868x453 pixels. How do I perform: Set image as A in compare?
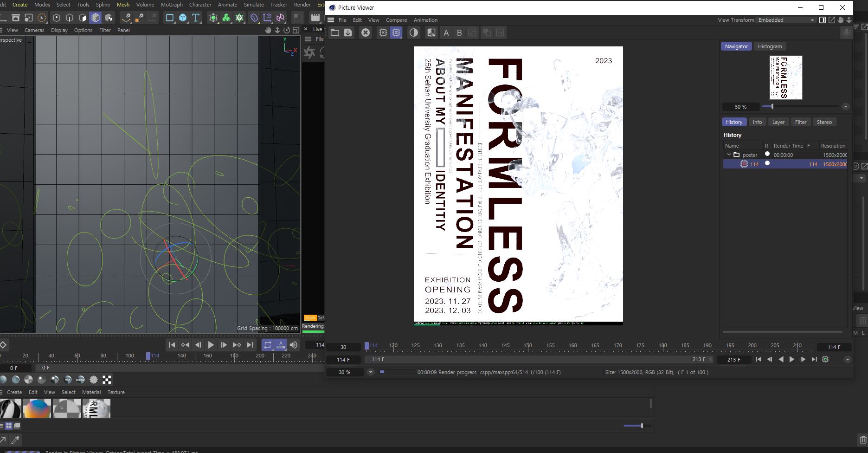point(446,32)
